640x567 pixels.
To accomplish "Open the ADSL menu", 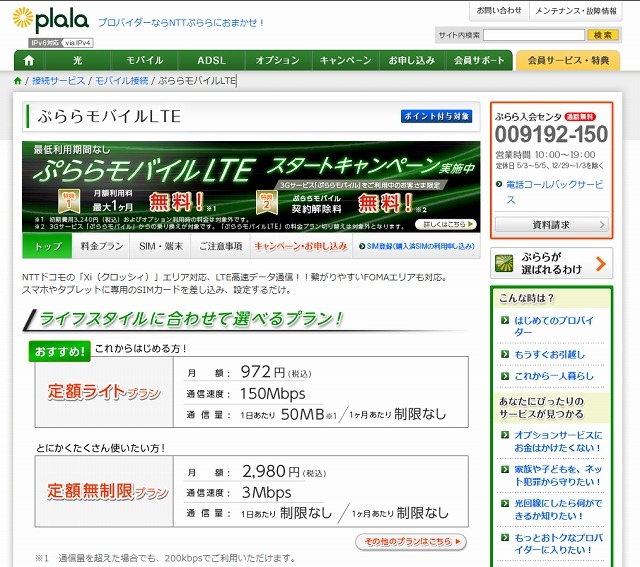I will click(211, 60).
